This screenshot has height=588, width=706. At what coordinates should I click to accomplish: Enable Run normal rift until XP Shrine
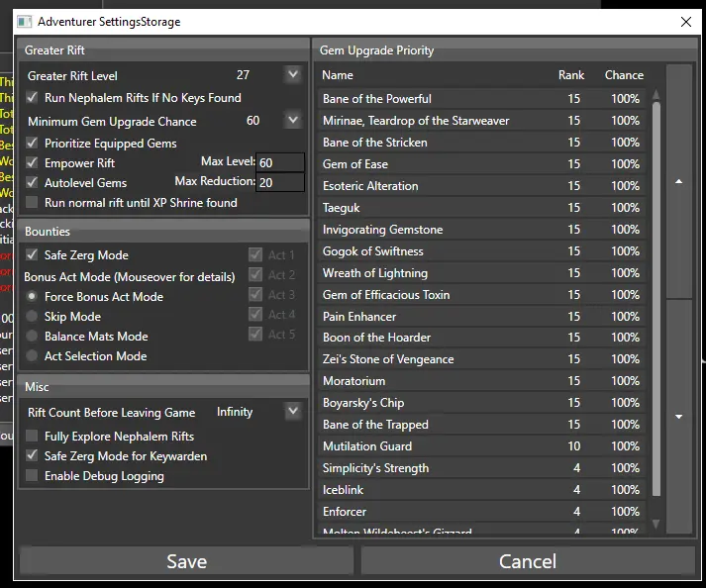[x=34, y=203]
